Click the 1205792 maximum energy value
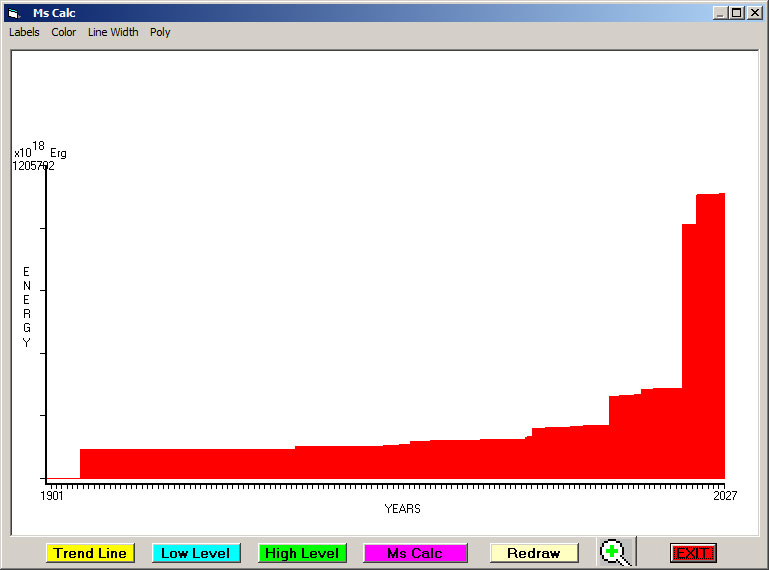This screenshot has width=769, height=570. pos(33,166)
